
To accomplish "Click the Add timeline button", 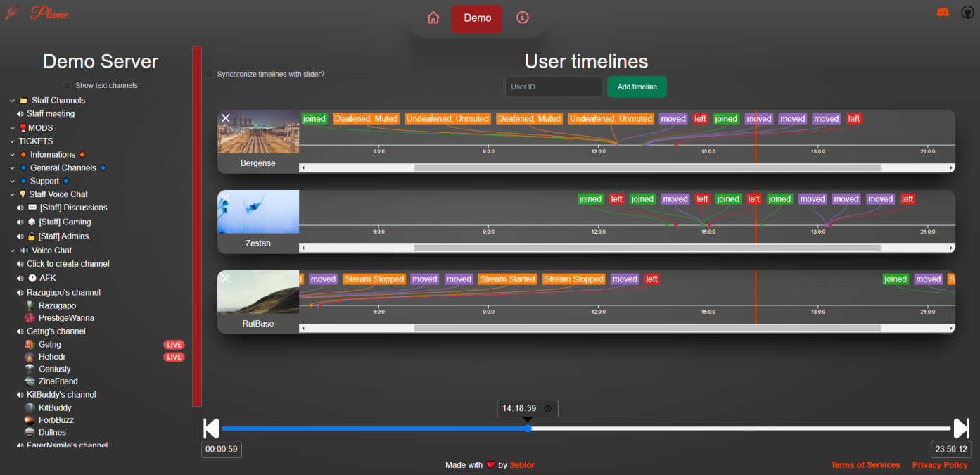I will pyautogui.click(x=637, y=87).
